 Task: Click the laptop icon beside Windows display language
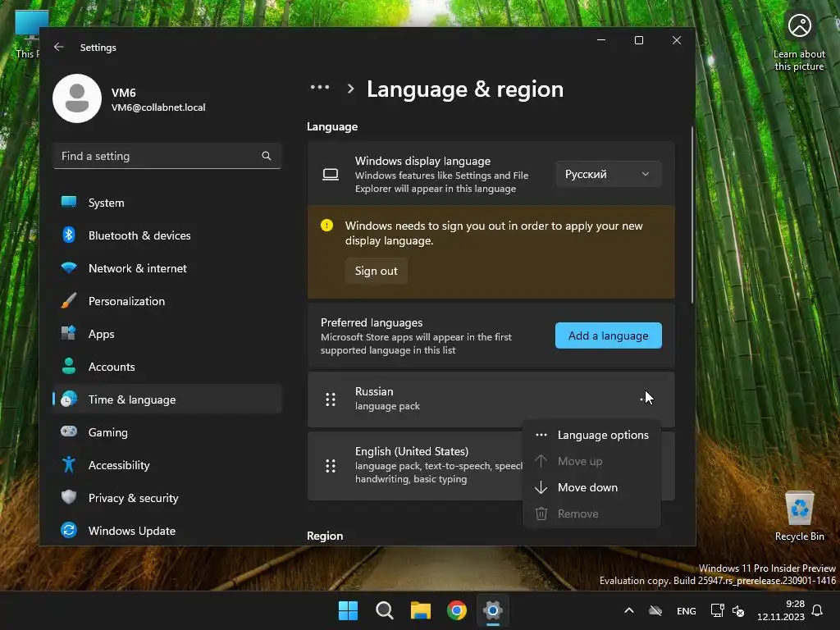point(331,174)
